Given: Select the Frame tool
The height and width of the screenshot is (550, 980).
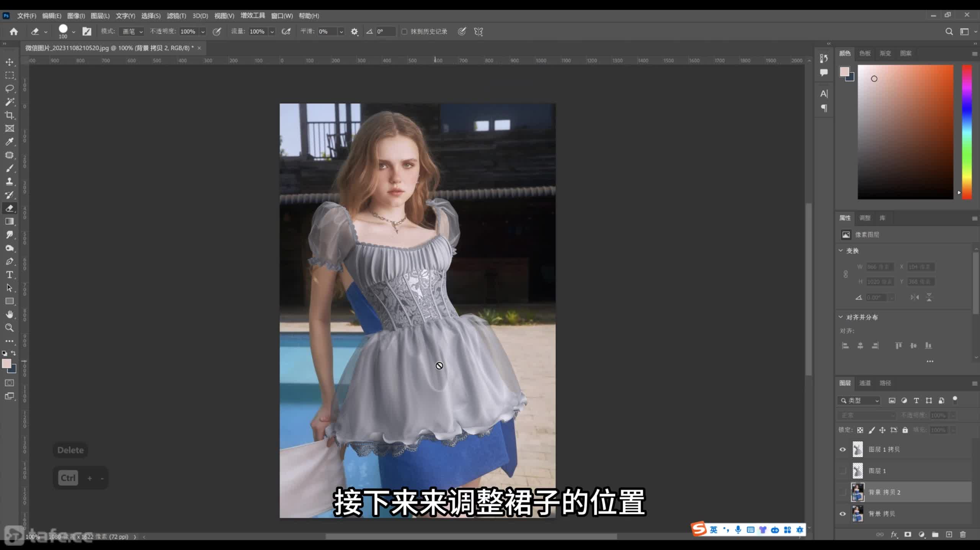Looking at the screenshot, I should tap(10, 128).
